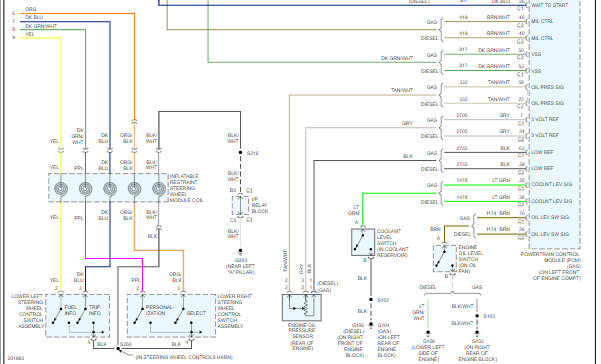The image size is (601, 364).
Task: Select the Personalization switch symbol
Action: tap(138, 315)
